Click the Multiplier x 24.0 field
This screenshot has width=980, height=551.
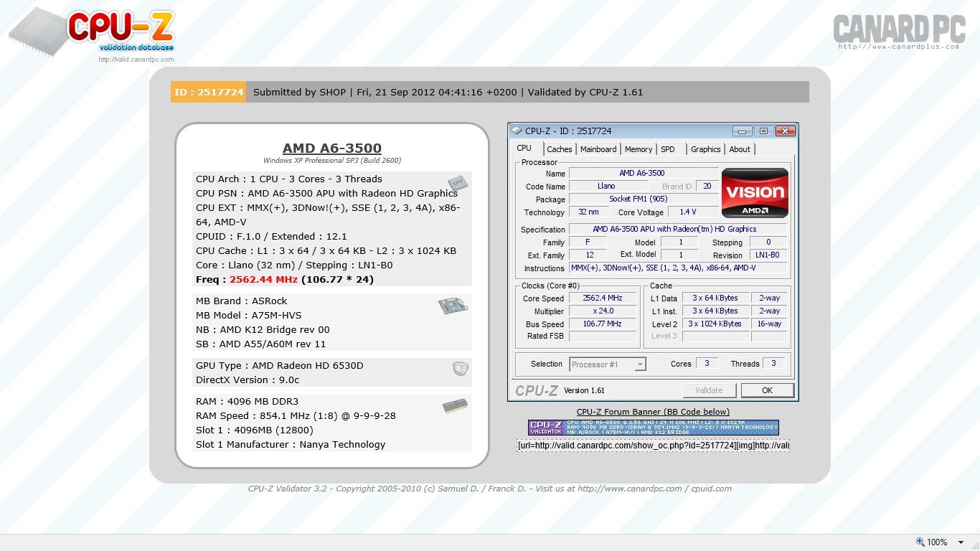603,311
